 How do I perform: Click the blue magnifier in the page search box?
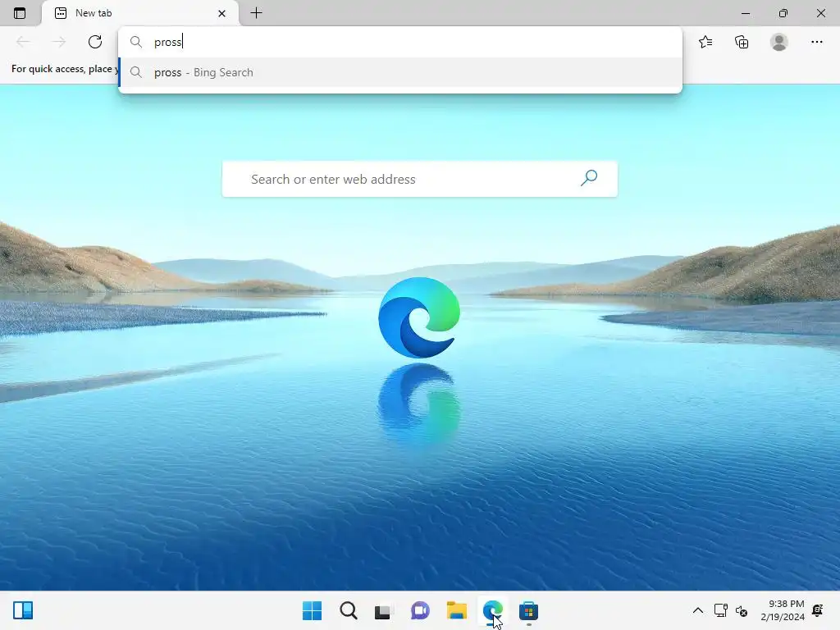[x=589, y=178]
